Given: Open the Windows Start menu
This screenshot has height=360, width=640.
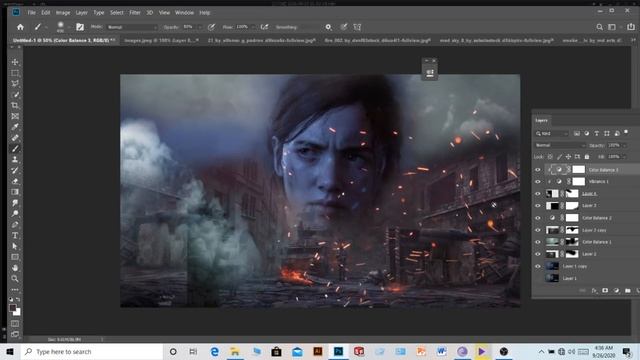Looking at the screenshot, I should (x=10, y=351).
